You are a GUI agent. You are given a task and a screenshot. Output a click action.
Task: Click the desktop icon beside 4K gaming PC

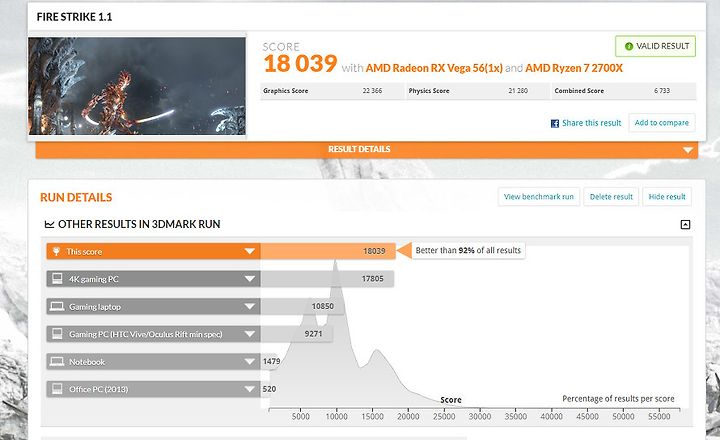pos(57,279)
